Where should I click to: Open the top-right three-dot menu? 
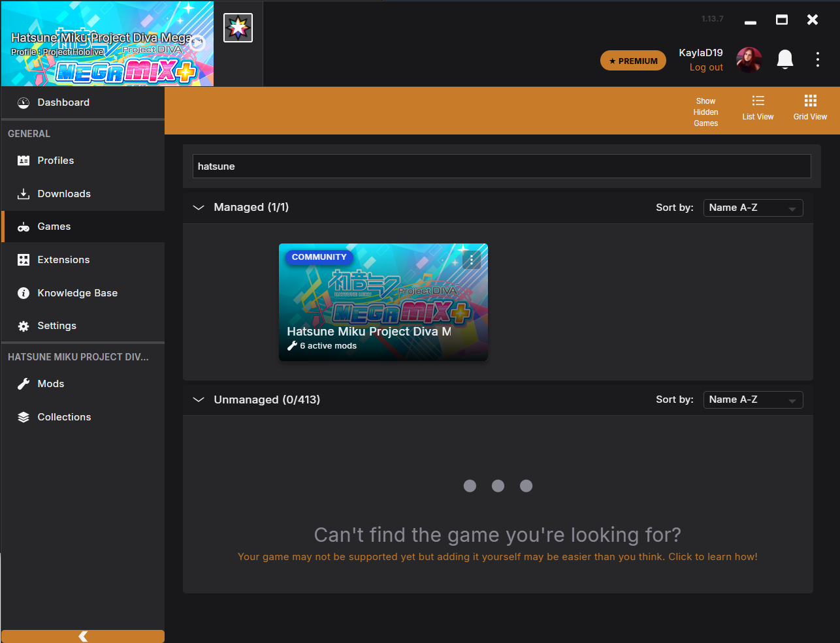click(818, 60)
